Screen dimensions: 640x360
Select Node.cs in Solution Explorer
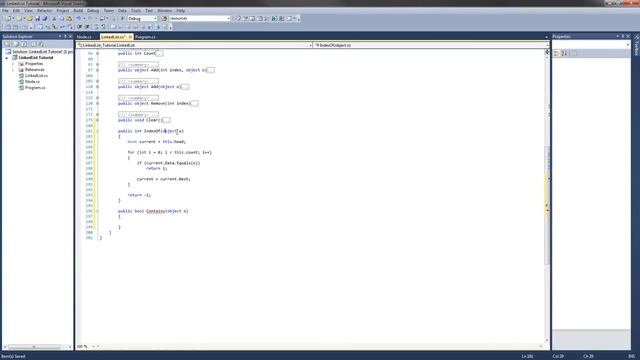click(x=32, y=82)
